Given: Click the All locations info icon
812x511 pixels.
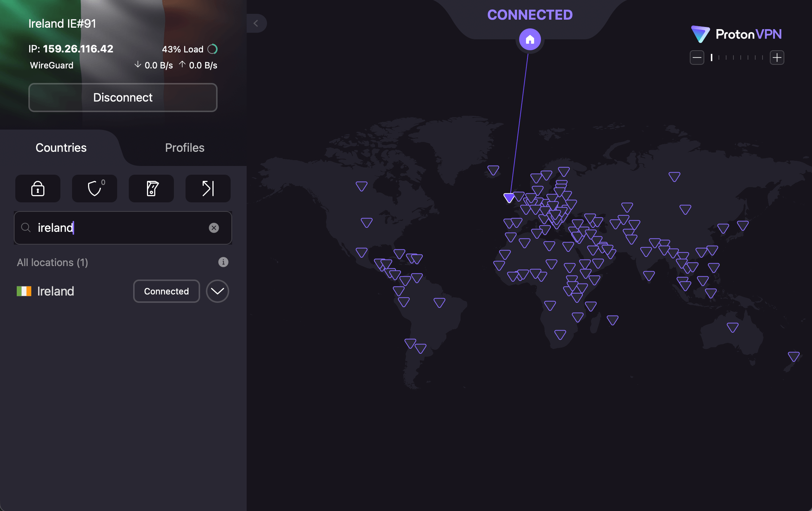Looking at the screenshot, I should (223, 262).
